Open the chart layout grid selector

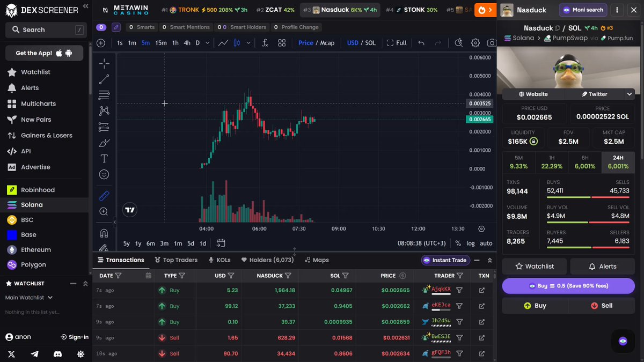click(x=282, y=43)
